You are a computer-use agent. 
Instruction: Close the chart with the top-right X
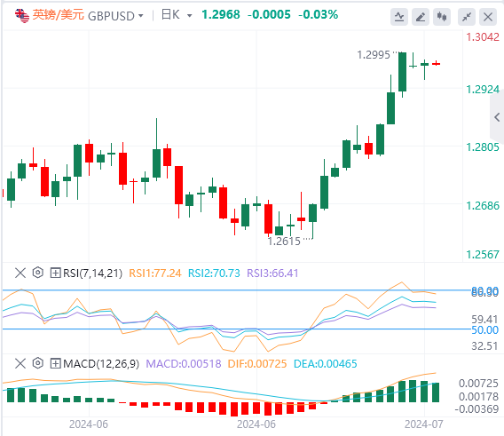(488, 16)
